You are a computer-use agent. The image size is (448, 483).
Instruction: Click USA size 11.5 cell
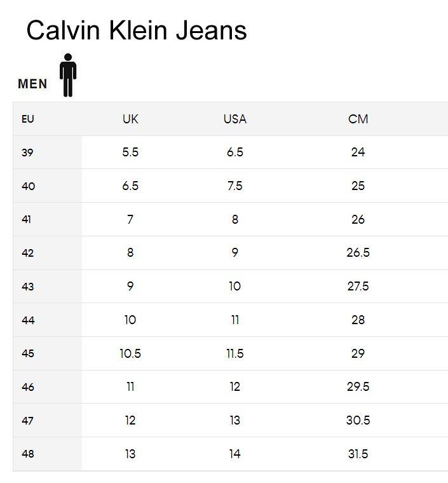click(x=234, y=353)
